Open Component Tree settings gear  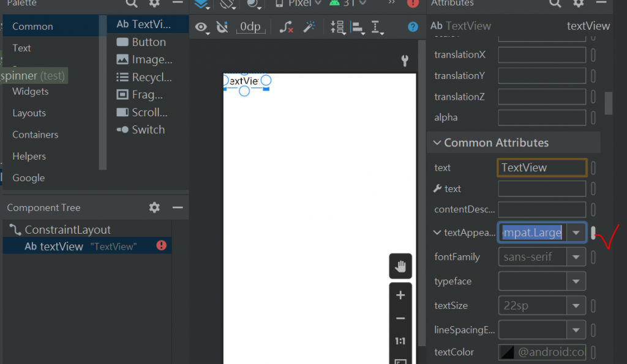[x=154, y=207]
